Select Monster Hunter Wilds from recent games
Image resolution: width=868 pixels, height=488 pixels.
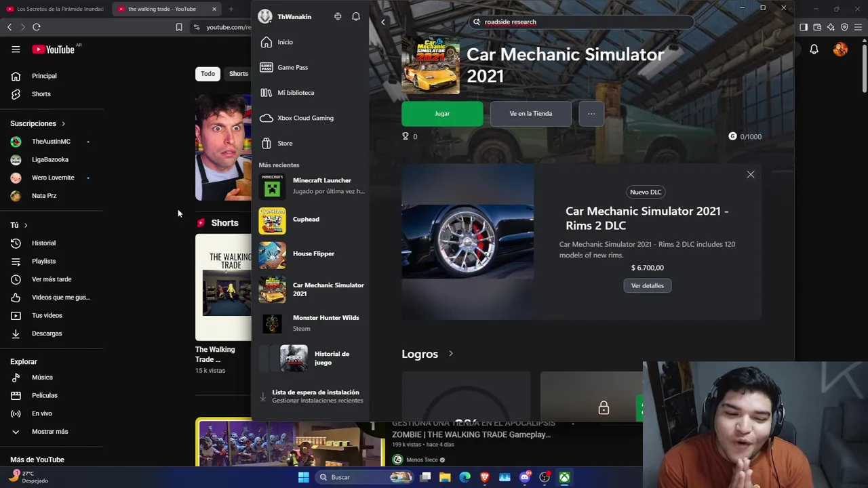tap(311, 323)
